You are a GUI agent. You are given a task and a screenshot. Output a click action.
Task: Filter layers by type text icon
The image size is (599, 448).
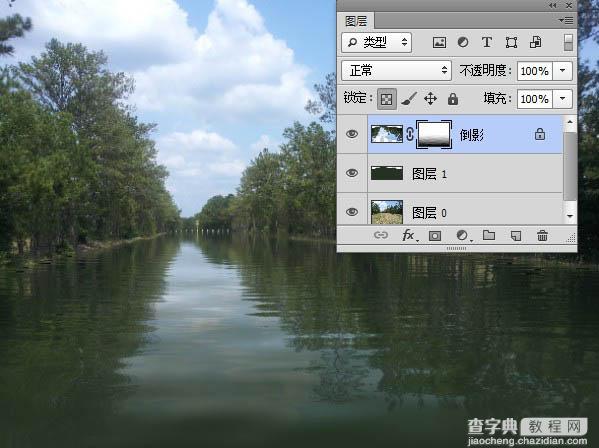(x=486, y=42)
